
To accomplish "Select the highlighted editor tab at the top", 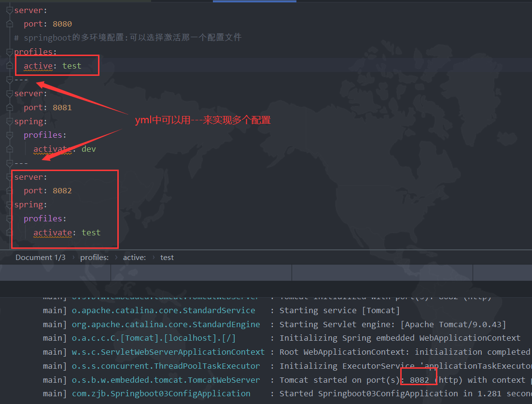I will click(x=254, y=1).
